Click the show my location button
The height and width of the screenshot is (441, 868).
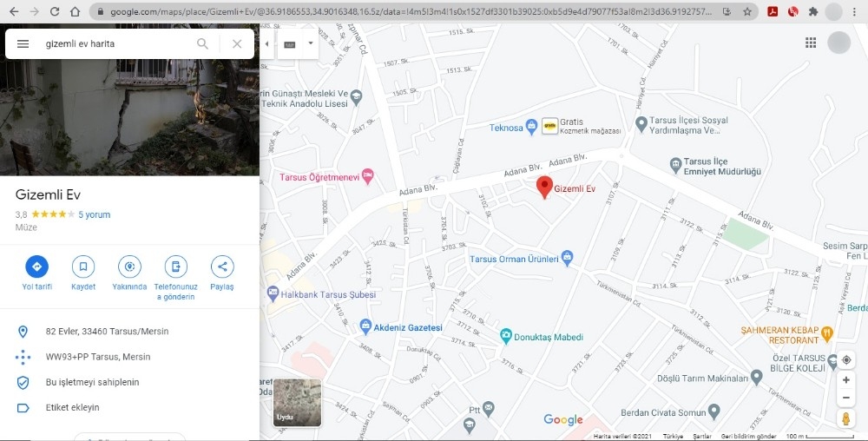(x=845, y=360)
